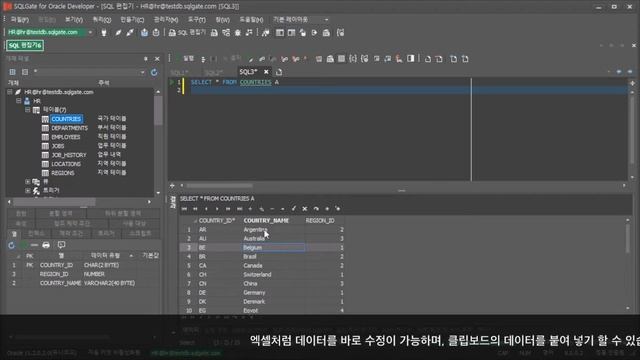Pin the object panel with the pin icon
This screenshot has width=640, height=360.
pyautogui.click(x=146, y=59)
